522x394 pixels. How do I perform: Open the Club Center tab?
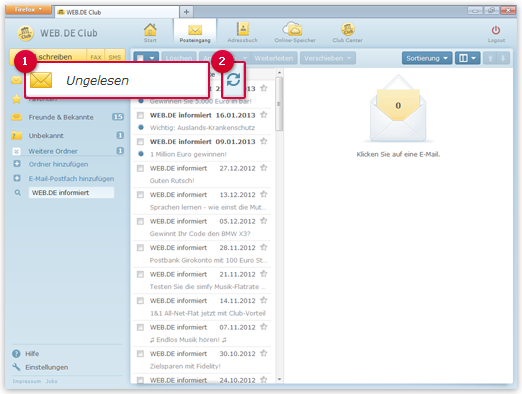(347, 33)
